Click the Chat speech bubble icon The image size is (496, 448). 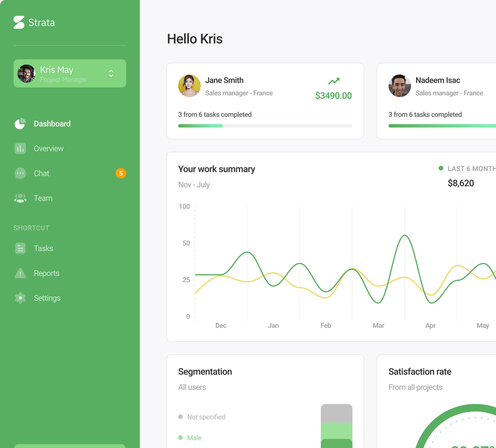[x=20, y=173]
